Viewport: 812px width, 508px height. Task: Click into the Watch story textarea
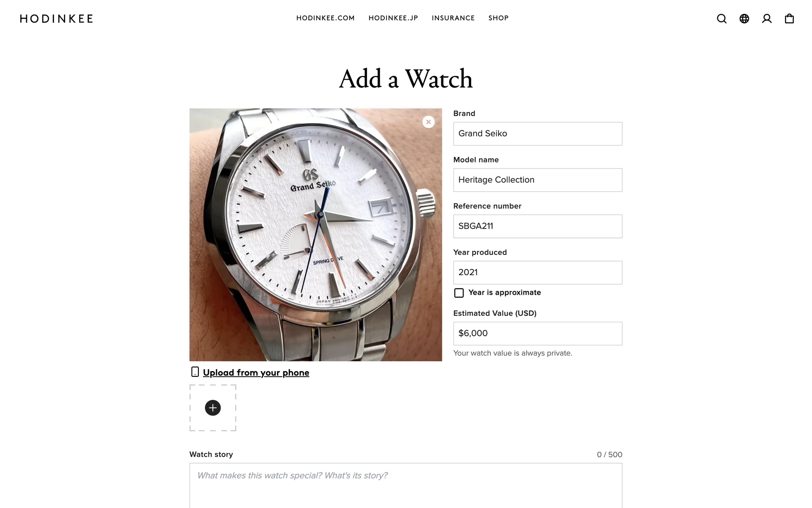pos(406,486)
